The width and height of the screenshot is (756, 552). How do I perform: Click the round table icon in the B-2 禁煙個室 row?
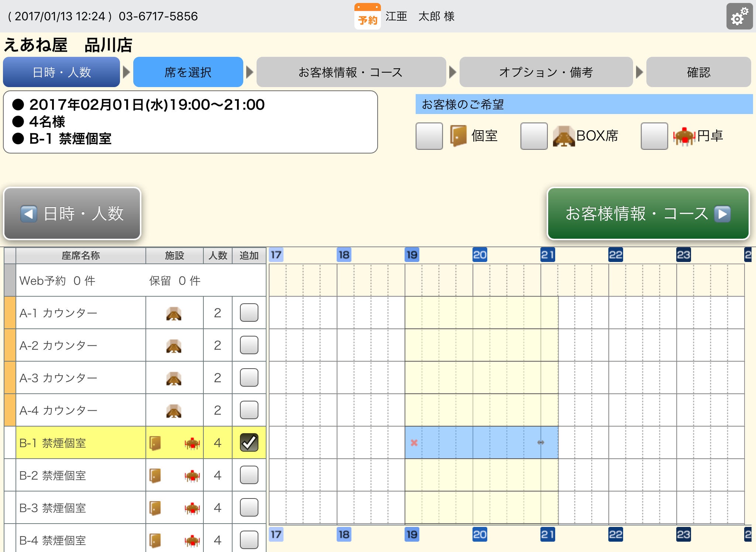[x=192, y=476]
